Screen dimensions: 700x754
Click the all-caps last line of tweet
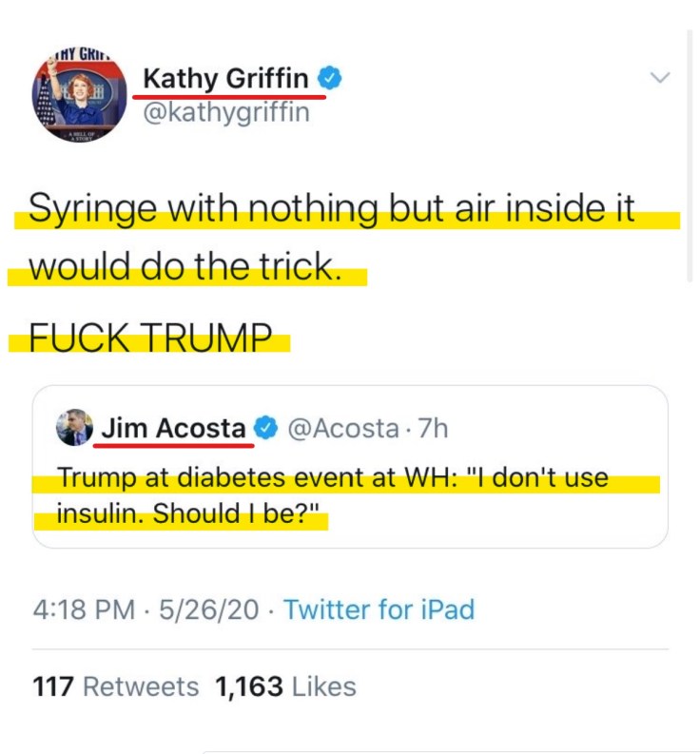tap(149, 338)
